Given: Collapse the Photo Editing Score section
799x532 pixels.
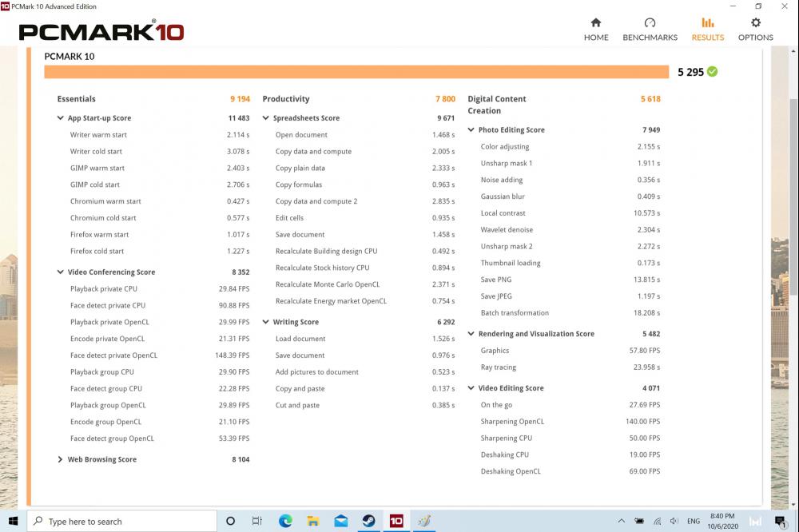Looking at the screenshot, I should click(x=471, y=130).
